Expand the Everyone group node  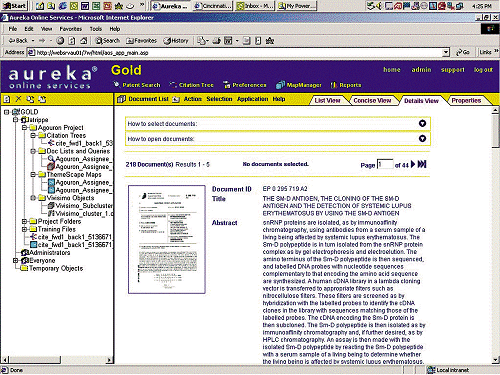pyautogui.click(x=15, y=260)
